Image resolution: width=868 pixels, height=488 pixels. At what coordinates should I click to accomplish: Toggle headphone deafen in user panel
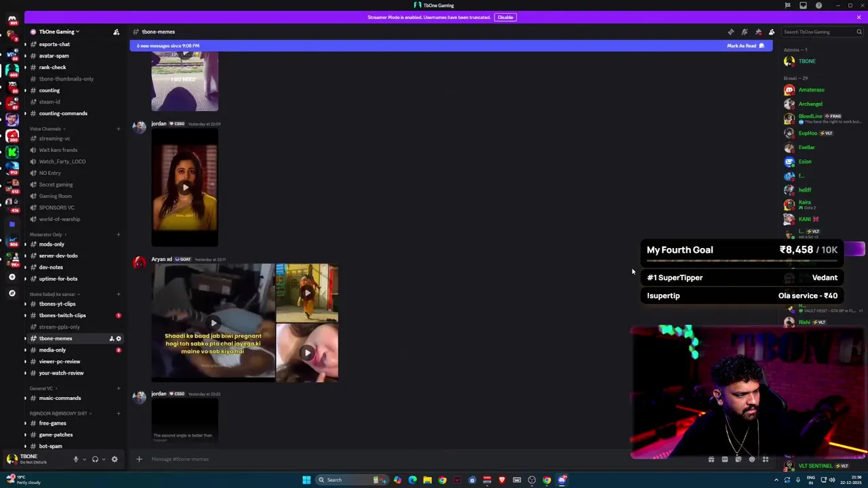tap(95, 459)
